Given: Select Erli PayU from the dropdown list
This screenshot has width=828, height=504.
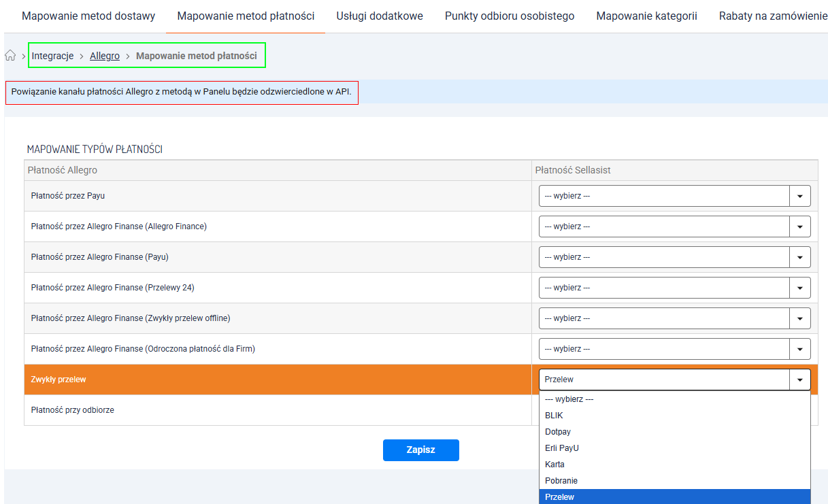Looking at the screenshot, I should coord(675,448).
